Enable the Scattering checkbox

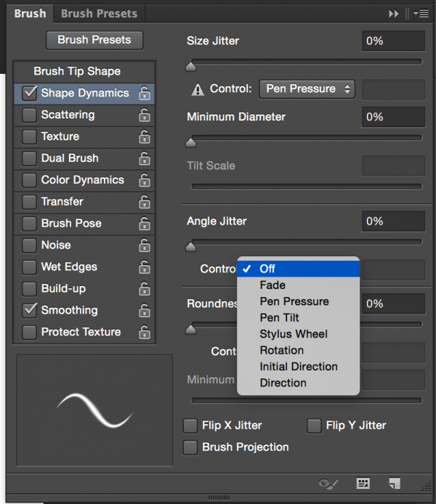[x=29, y=115]
